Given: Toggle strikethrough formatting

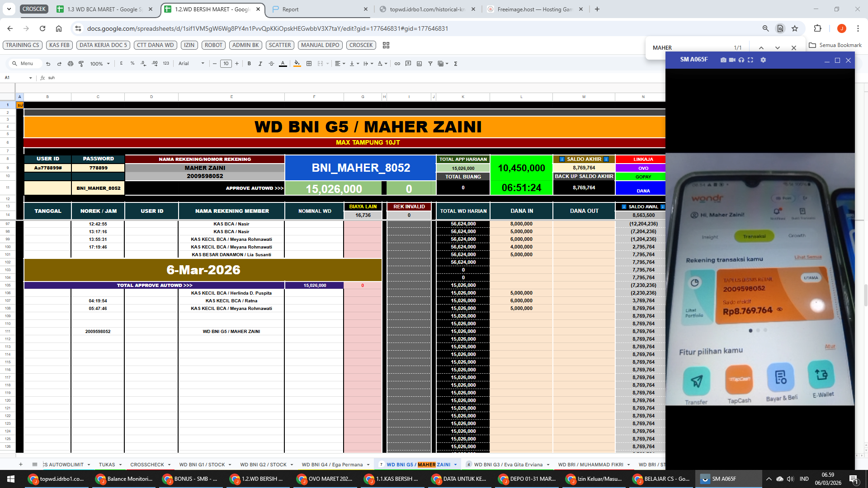Looking at the screenshot, I should [271, 64].
